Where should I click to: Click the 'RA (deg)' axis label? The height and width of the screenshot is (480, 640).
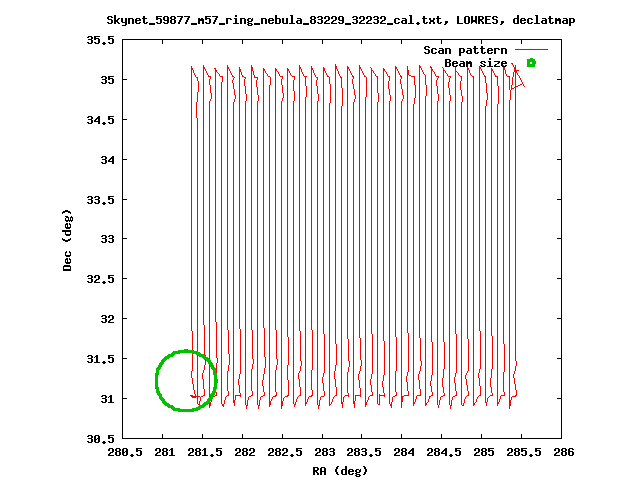click(x=340, y=471)
